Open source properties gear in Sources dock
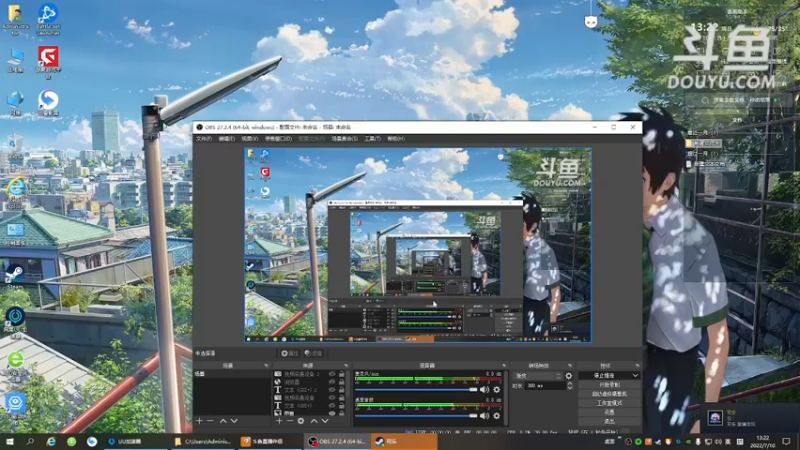This screenshot has width=800, height=450. (301, 421)
